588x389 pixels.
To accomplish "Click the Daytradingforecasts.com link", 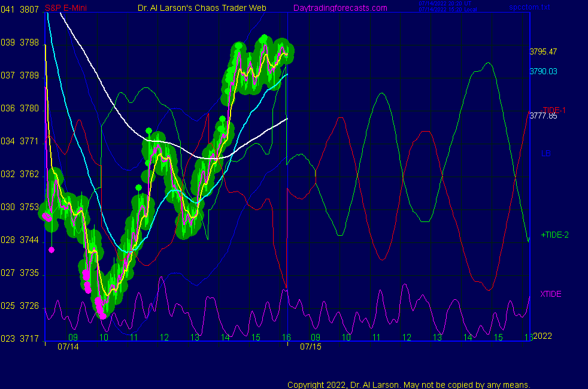I will [x=340, y=8].
